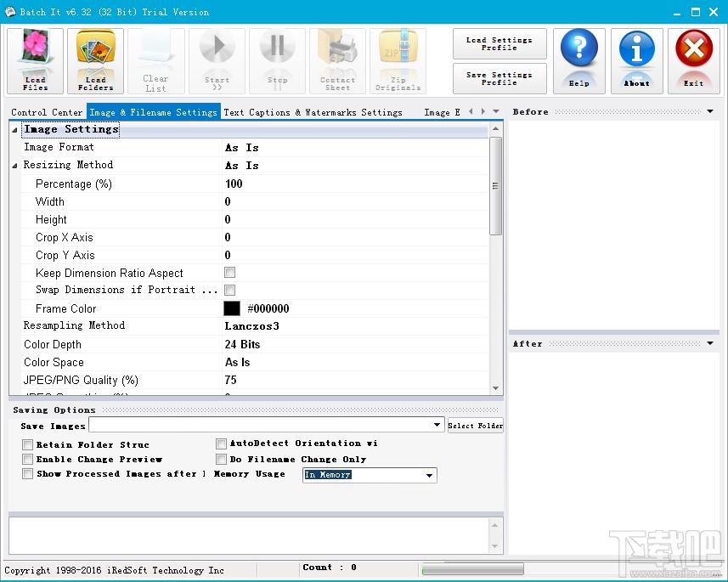Click the Width value 0
The width and height of the screenshot is (728, 582).
point(228,201)
